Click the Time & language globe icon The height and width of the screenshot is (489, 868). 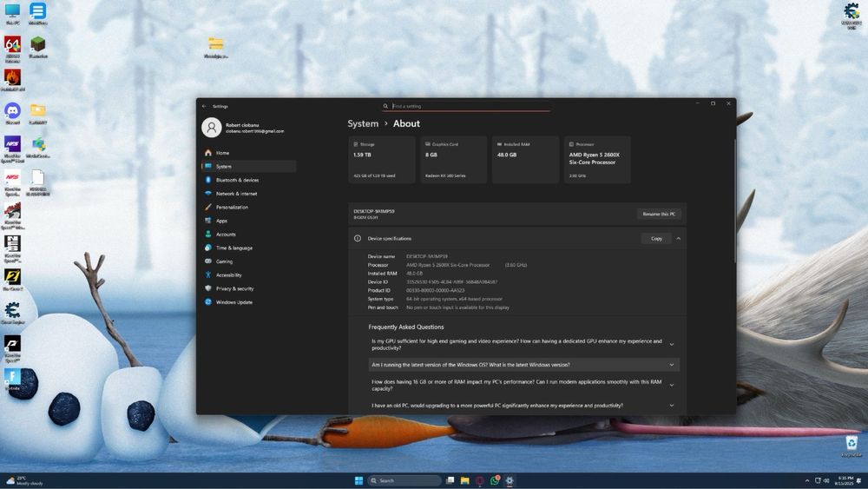point(208,248)
